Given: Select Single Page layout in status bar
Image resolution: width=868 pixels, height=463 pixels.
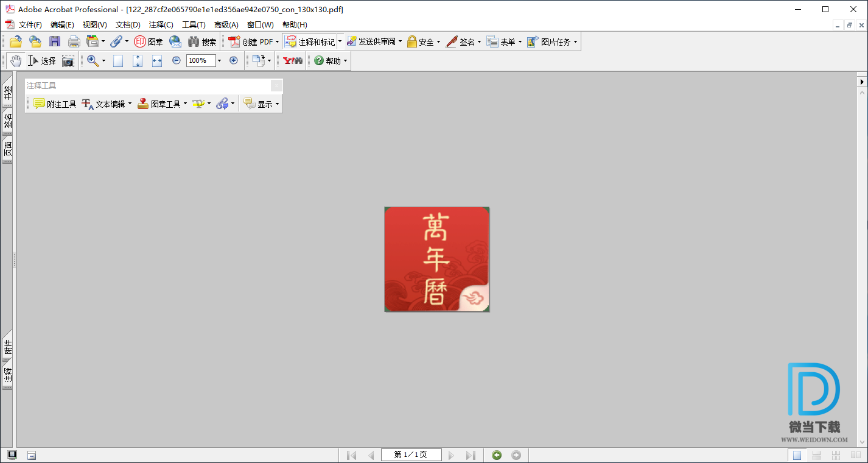Looking at the screenshot, I should (796, 455).
